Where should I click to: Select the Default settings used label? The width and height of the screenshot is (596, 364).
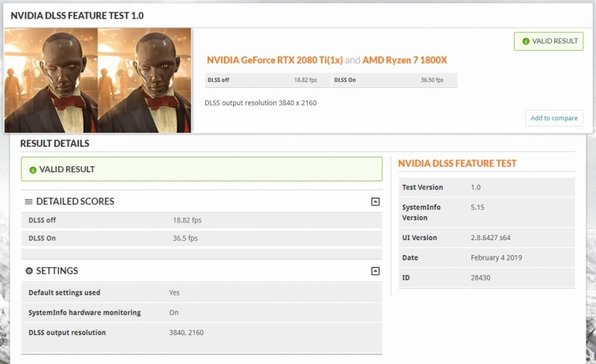pos(64,292)
